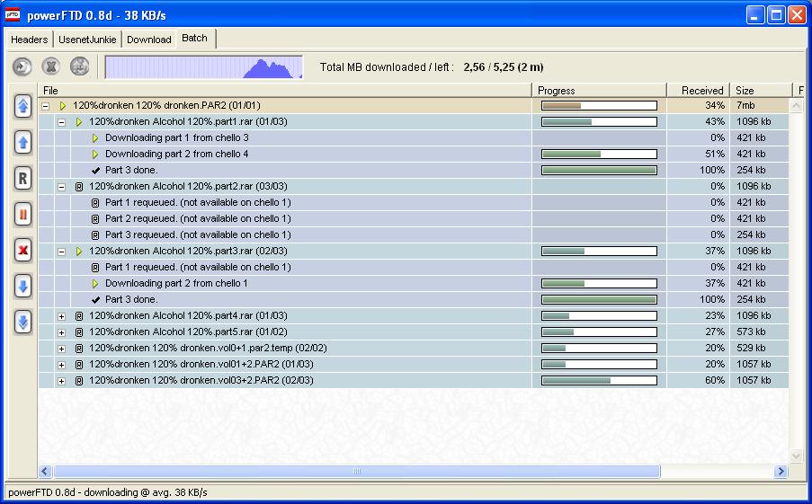
Task: Open the UsenetJunkie tab
Action: click(x=87, y=40)
